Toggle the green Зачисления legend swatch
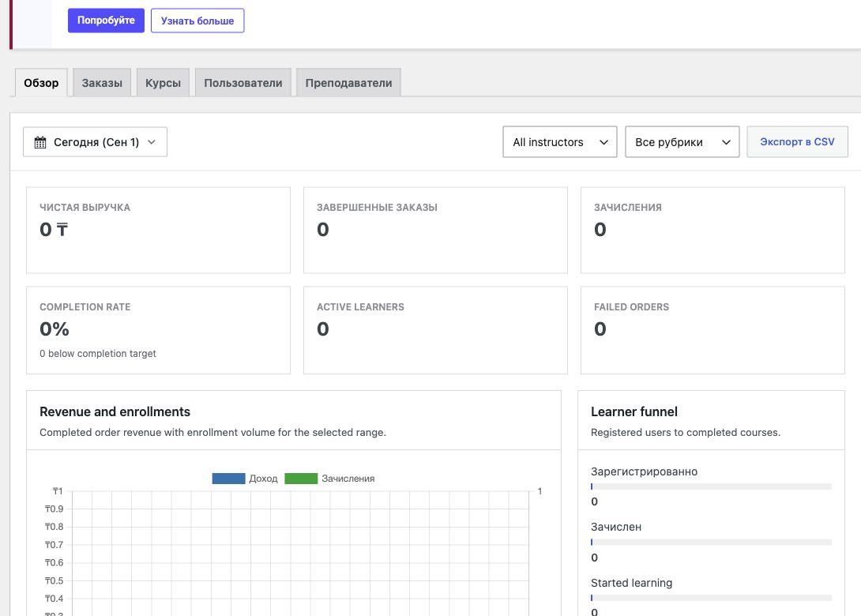The image size is (861, 616). coord(301,479)
